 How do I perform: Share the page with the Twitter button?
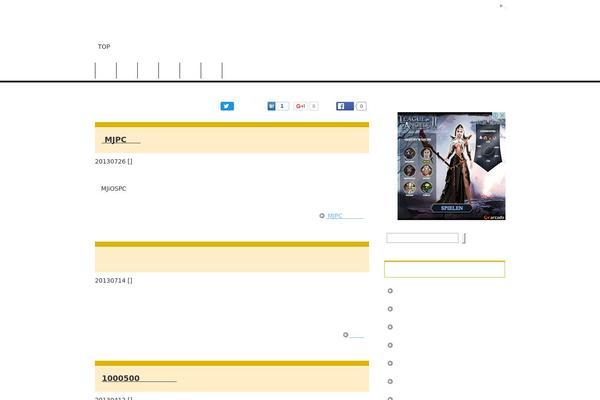pyautogui.click(x=227, y=106)
